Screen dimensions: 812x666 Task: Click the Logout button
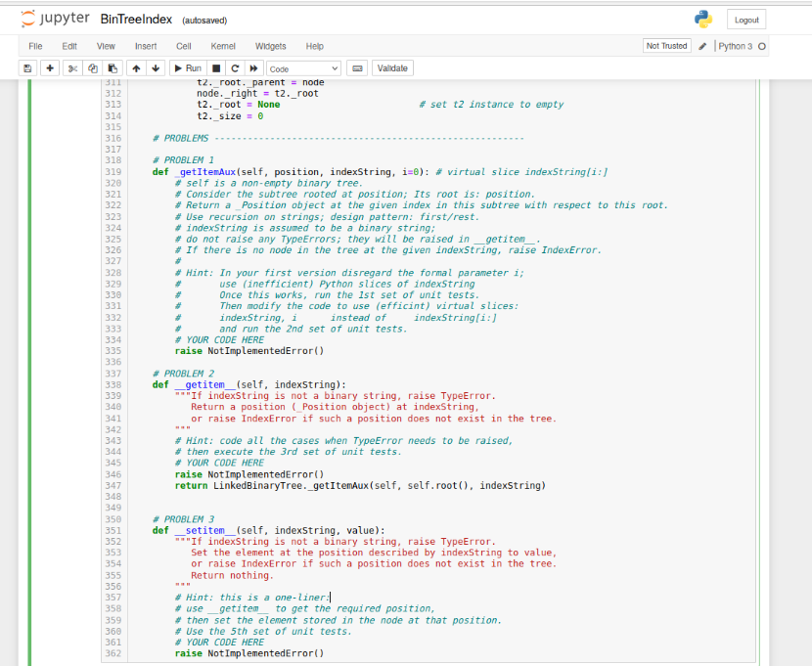pyautogui.click(x=746, y=20)
